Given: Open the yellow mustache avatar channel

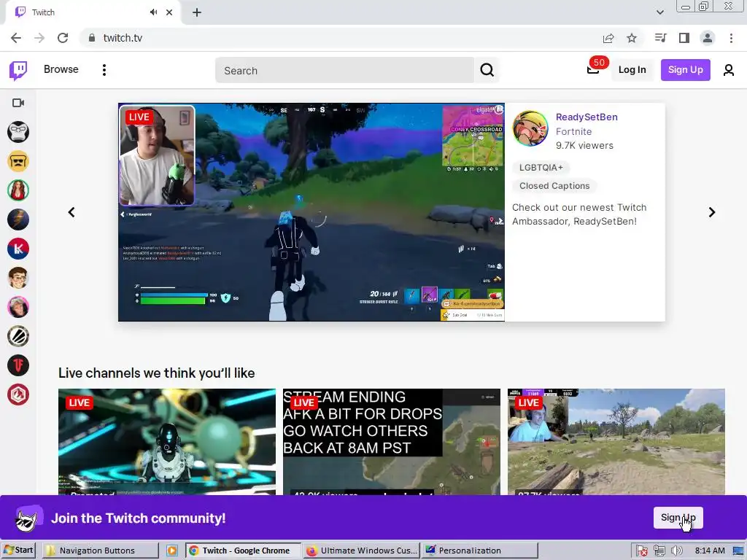Looking at the screenshot, I should point(18,161).
